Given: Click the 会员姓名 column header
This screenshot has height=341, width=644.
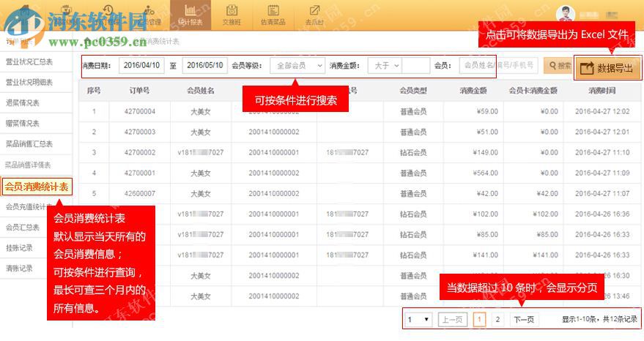Looking at the screenshot, I should (201, 91).
